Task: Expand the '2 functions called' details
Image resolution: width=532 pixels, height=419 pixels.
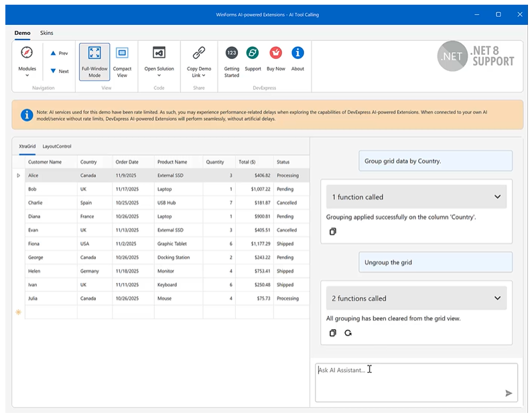Action: 416,298
